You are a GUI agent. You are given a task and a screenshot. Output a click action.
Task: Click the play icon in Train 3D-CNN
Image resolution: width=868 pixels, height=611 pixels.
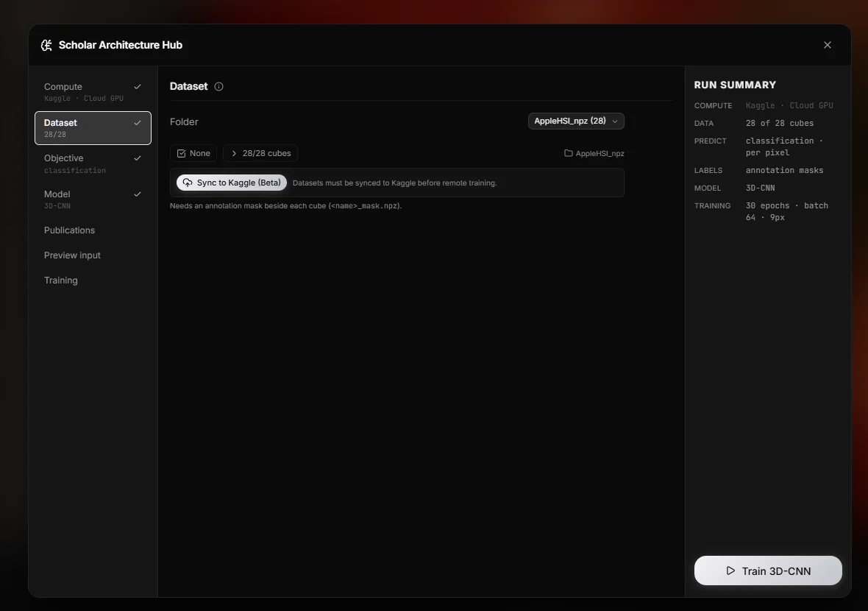click(730, 571)
